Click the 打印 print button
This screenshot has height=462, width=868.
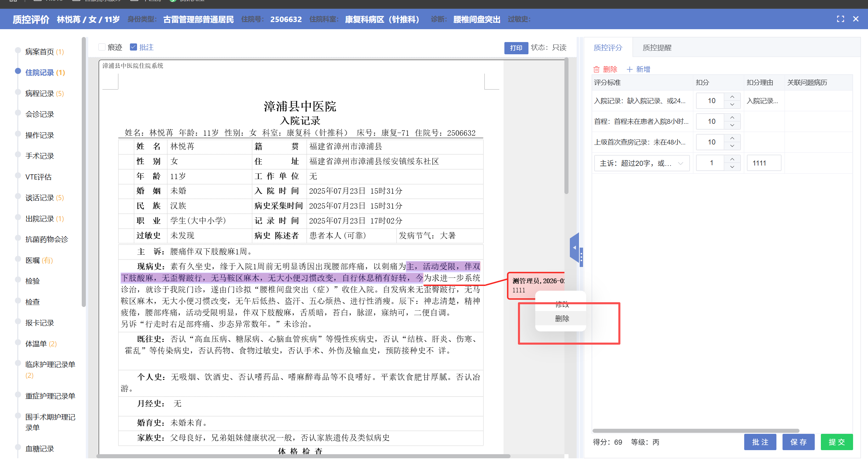pyautogui.click(x=516, y=48)
